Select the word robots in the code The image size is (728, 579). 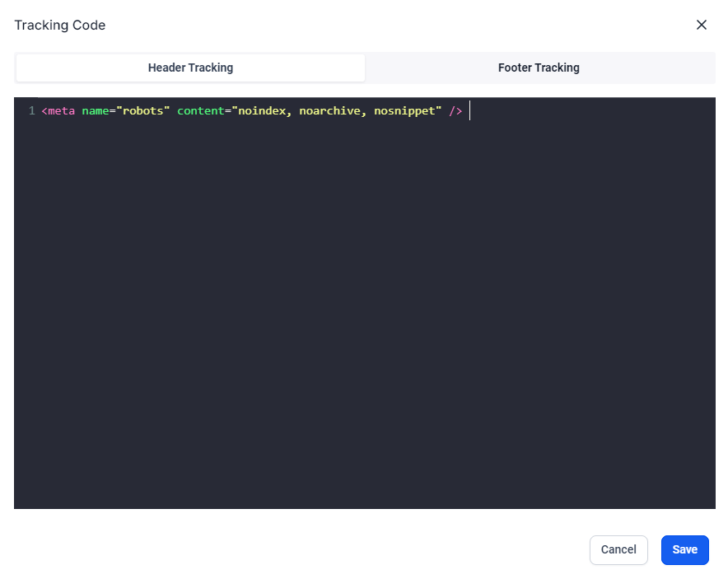pos(145,110)
